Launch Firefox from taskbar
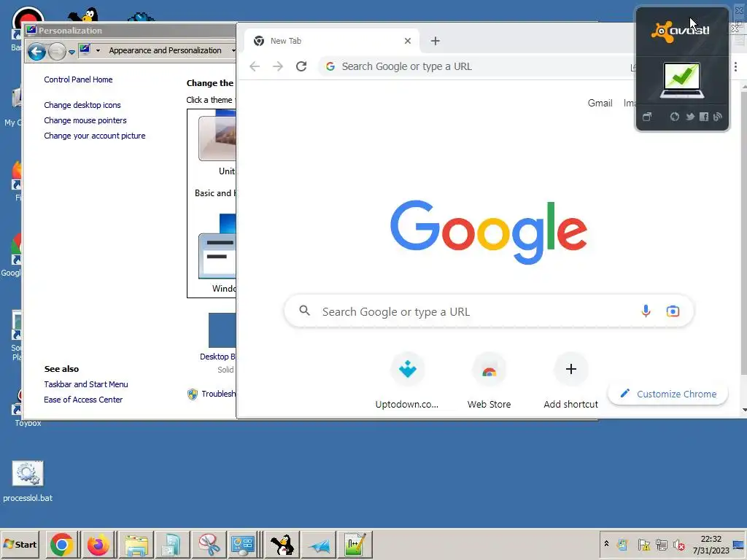The width and height of the screenshot is (747, 560). 98,545
